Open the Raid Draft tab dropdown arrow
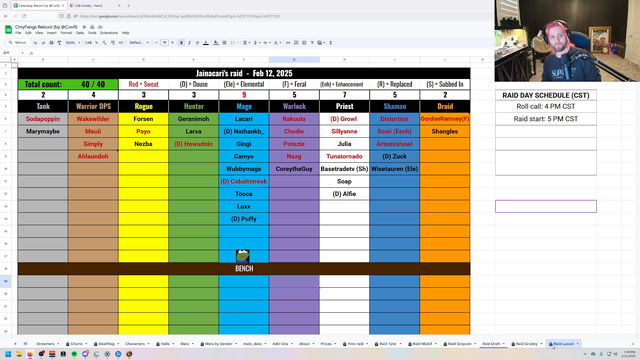The height and width of the screenshot is (360, 640). tap(504, 344)
